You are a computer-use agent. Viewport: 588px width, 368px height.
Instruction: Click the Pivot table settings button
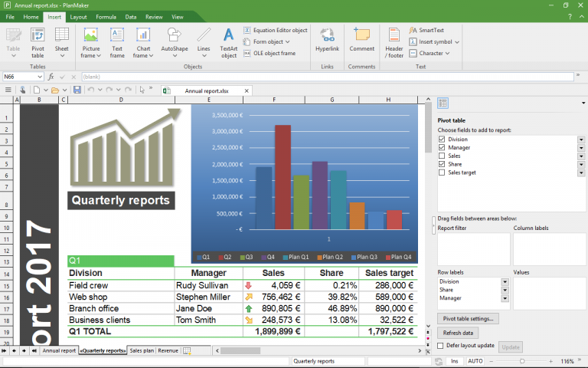(469, 318)
